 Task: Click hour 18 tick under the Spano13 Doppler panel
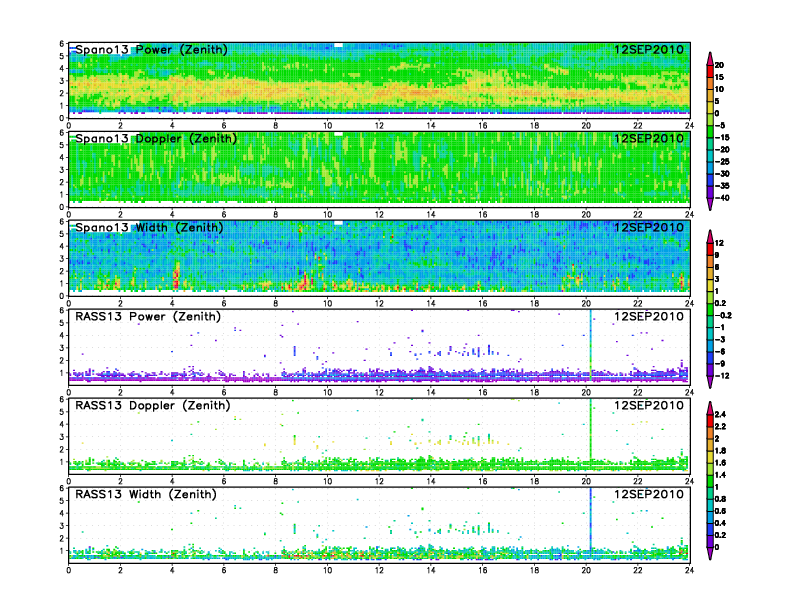point(534,215)
